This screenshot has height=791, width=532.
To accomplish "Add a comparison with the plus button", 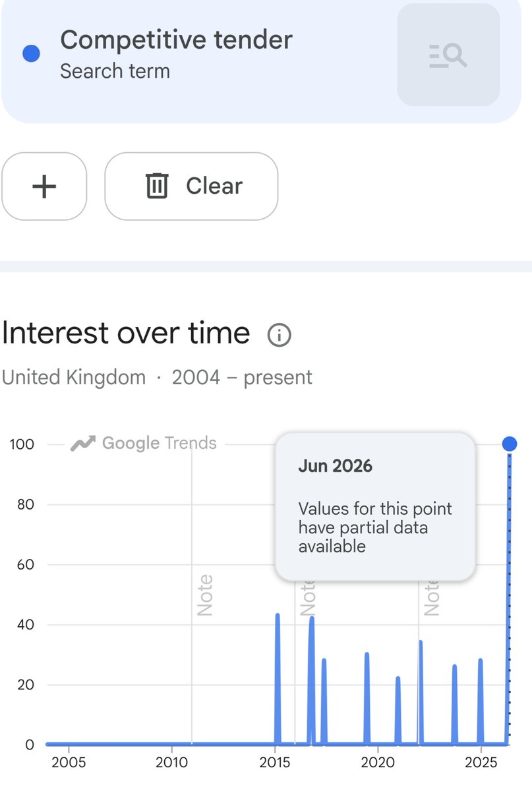I will tap(44, 186).
